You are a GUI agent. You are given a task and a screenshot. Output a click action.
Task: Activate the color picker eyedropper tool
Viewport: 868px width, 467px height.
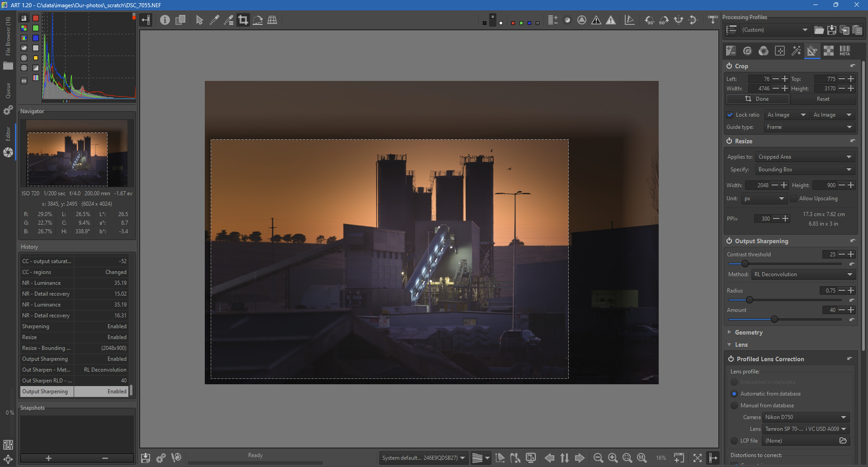(x=214, y=20)
